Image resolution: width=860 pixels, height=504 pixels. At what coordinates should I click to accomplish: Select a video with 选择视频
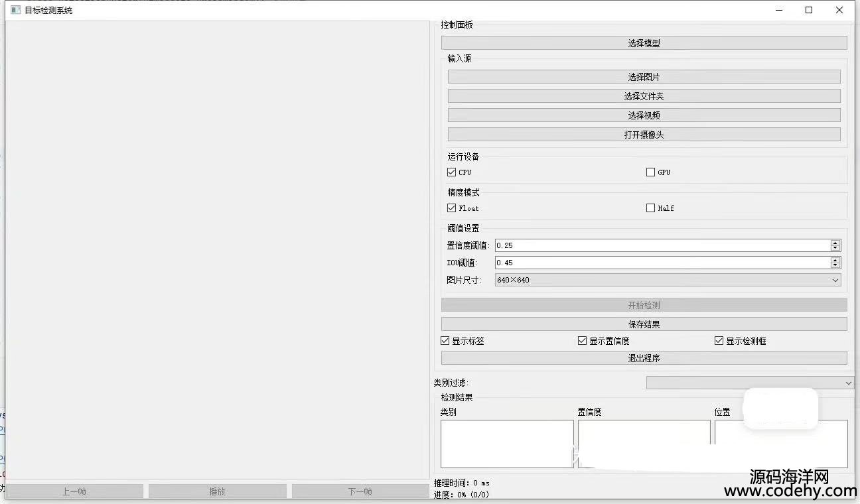point(644,115)
